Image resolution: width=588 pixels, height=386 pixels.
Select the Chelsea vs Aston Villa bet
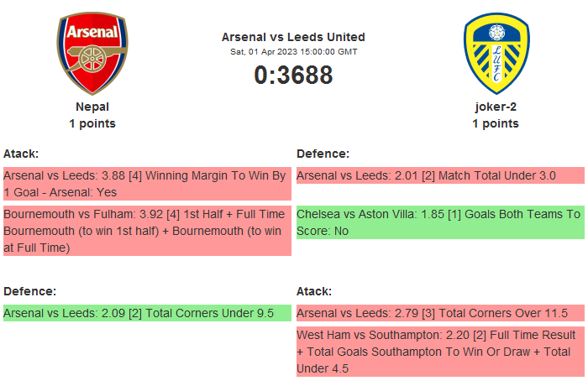(x=440, y=222)
